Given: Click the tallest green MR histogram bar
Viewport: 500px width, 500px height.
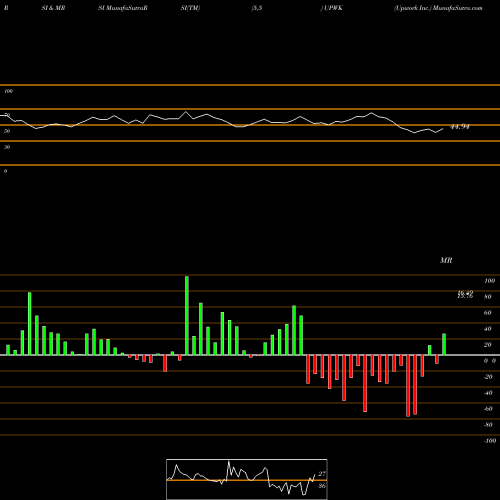Looking at the screenshot, I should 187,315.
